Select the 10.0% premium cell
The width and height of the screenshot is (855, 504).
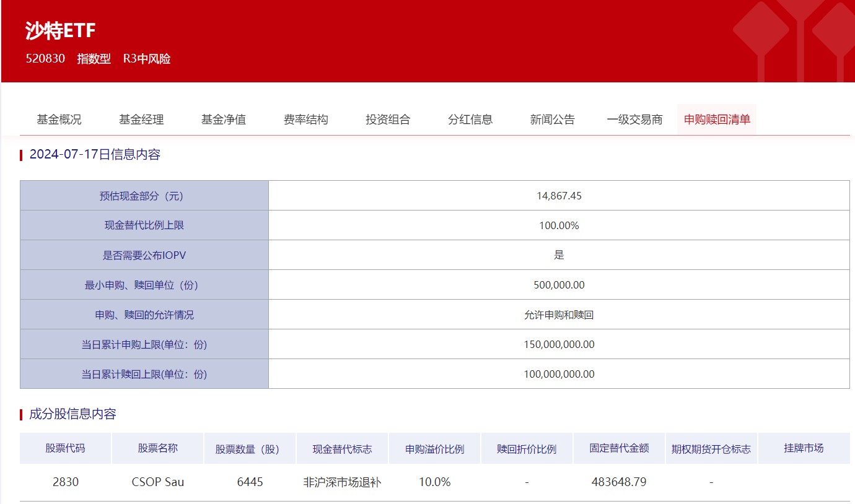click(x=435, y=482)
